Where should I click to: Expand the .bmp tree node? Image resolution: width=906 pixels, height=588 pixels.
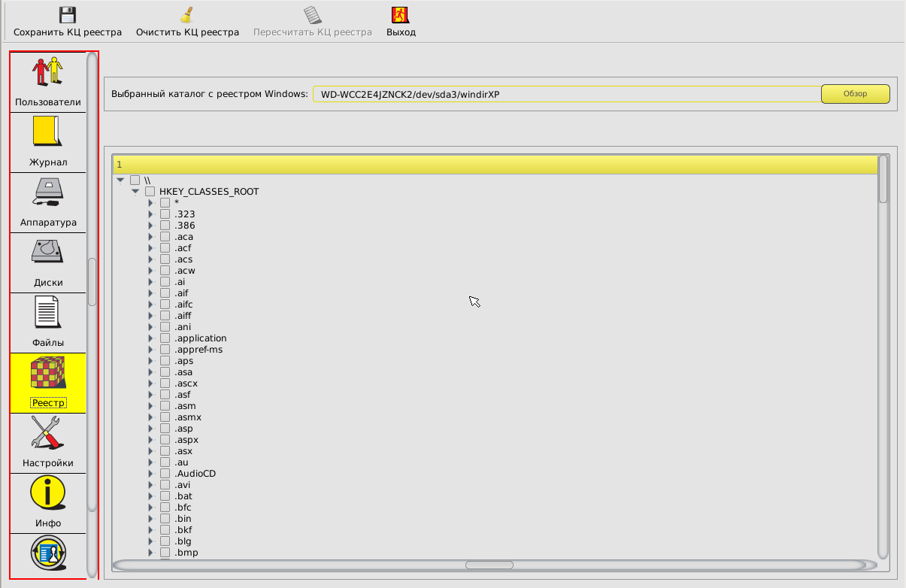coord(150,553)
